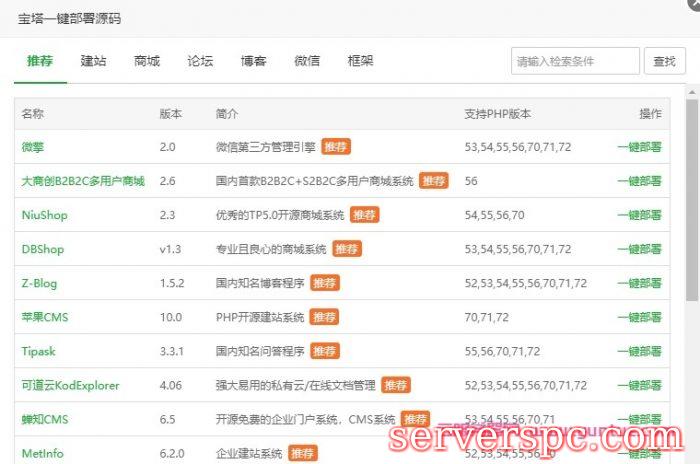Open the 微信 tab
This screenshot has width=700, height=464.
point(307,61)
